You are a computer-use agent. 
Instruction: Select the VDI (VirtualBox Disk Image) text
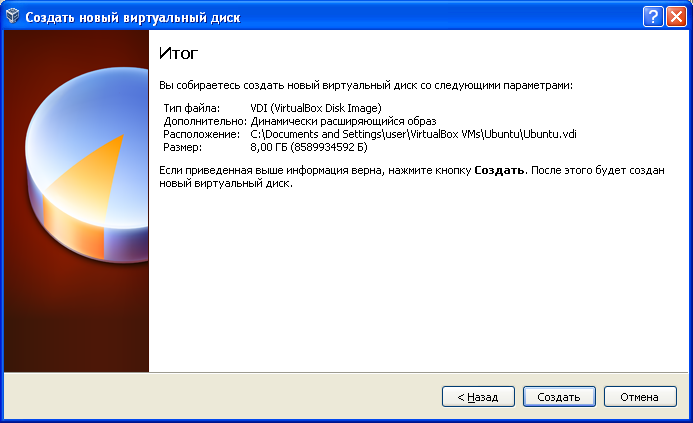pyautogui.click(x=316, y=108)
